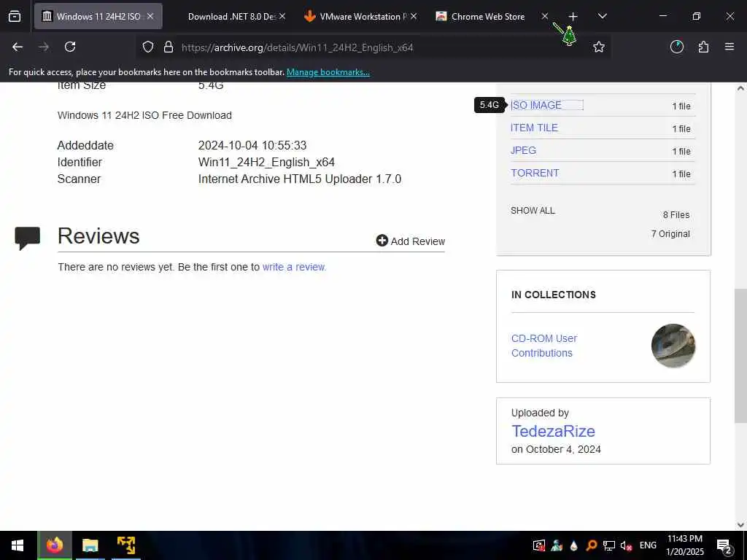The image size is (747, 560).
Task: Open the JPEG download link
Action: pyautogui.click(x=523, y=150)
